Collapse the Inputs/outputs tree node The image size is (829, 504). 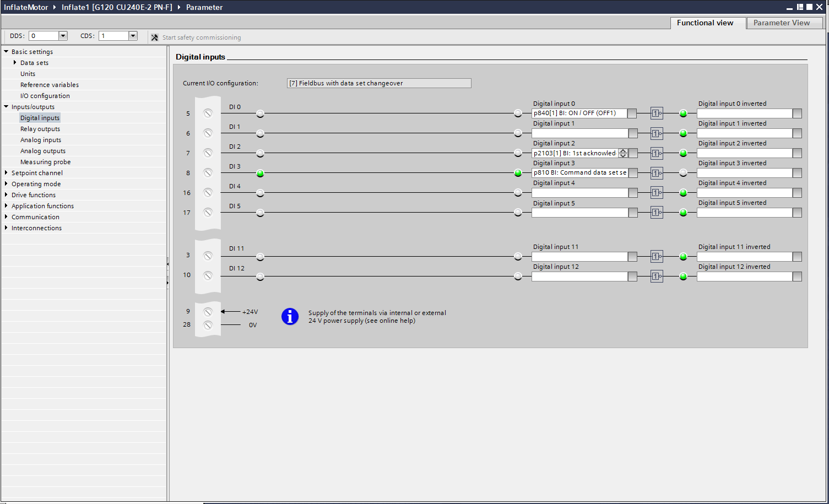6,106
